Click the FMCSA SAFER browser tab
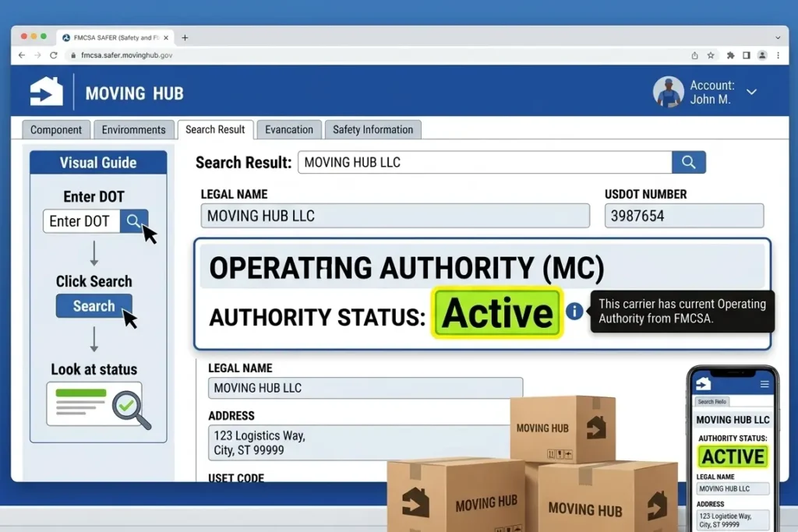Screen dimensions: 798x532 click(115, 37)
